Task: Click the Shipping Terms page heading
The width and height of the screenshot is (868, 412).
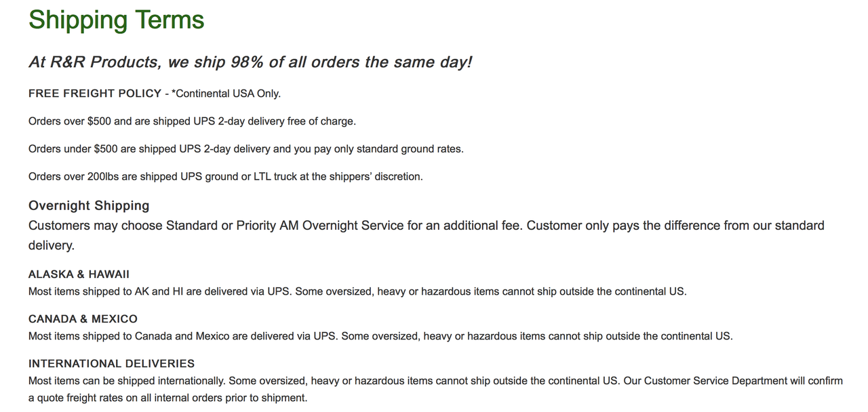Action: click(116, 20)
